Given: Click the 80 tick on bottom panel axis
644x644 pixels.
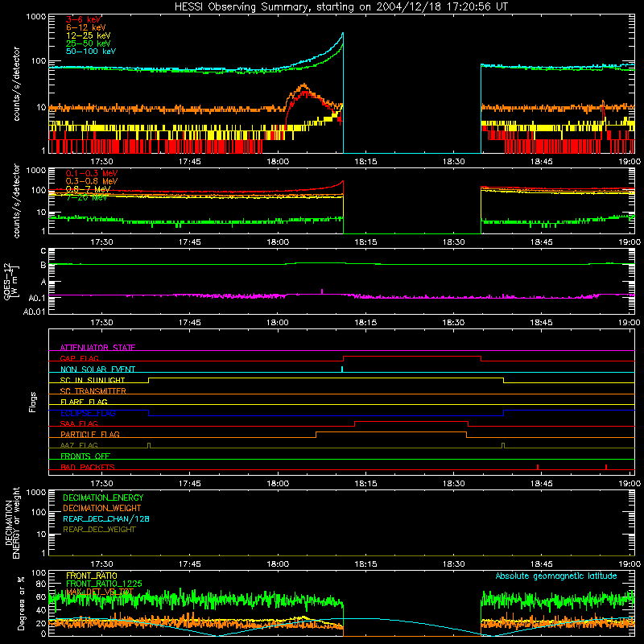Looking at the screenshot, I should tap(41, 584).
